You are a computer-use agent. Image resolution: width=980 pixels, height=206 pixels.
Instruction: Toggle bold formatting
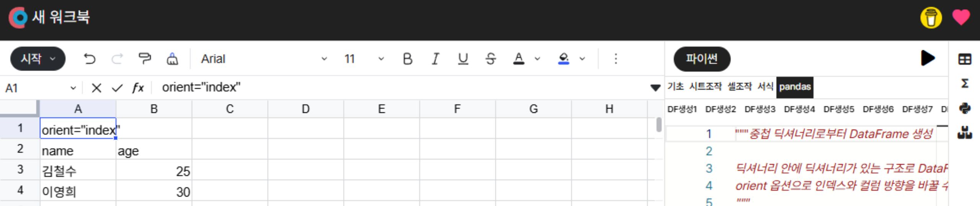point(408,59)
